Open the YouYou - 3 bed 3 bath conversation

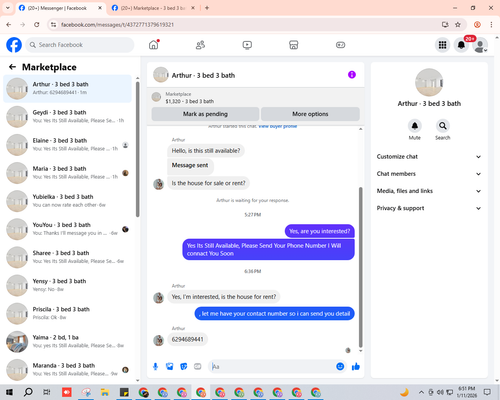(67, 229)
